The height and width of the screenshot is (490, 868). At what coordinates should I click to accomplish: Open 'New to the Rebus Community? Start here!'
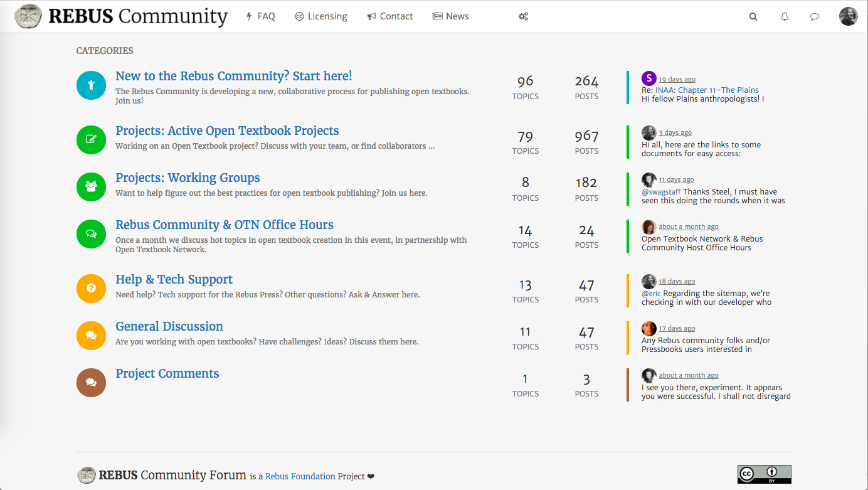tap(234, 76)
